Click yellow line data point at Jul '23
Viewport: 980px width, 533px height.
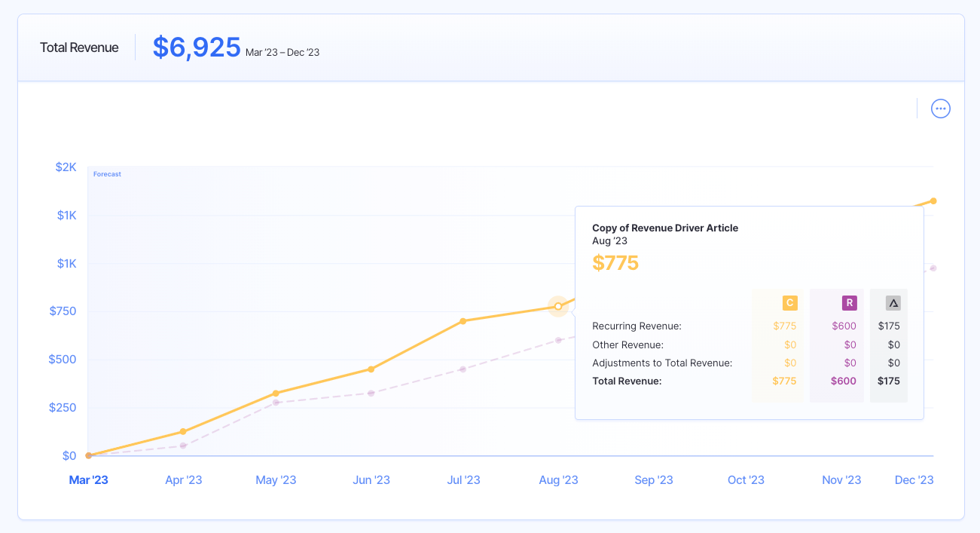463,321
